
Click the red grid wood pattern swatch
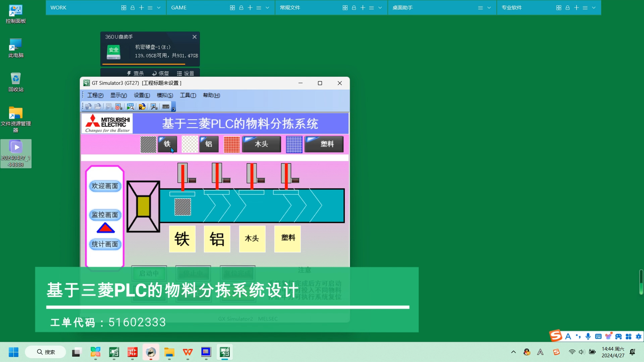[x=231, y=144]
